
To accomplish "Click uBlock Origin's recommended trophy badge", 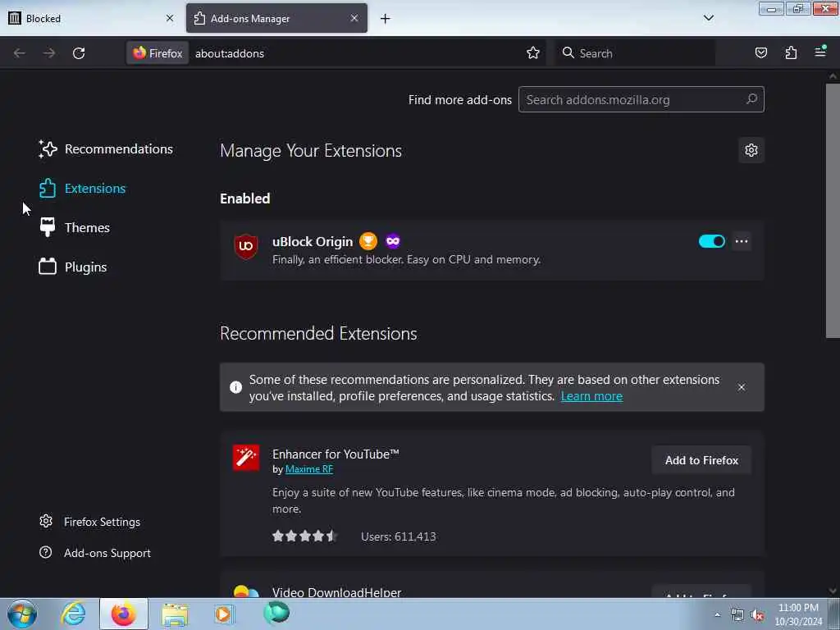I will [x=368, y=241].
